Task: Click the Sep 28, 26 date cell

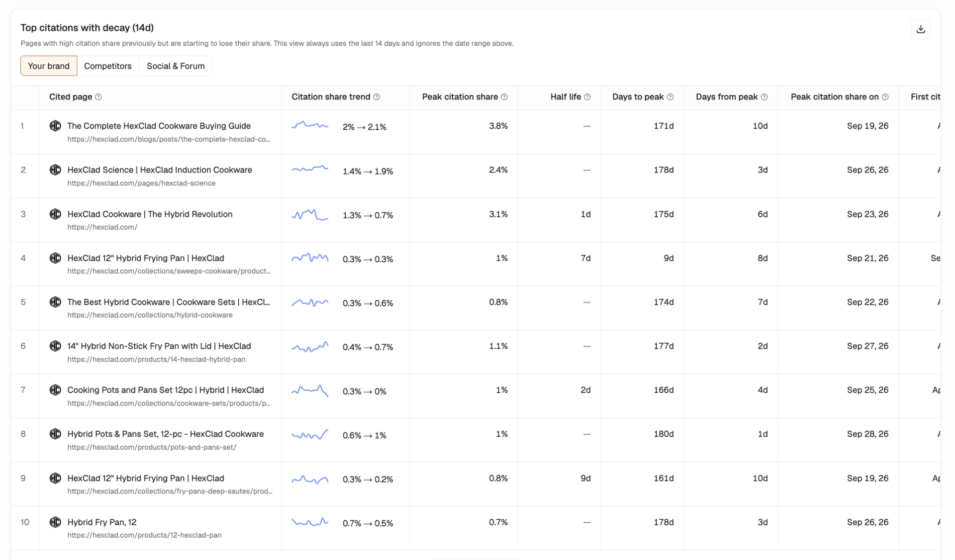Action: [x=867, y=434]
